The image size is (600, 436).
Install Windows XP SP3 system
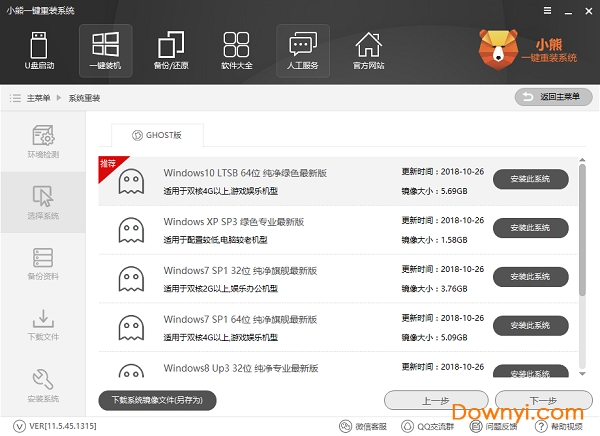click(530, 228)
